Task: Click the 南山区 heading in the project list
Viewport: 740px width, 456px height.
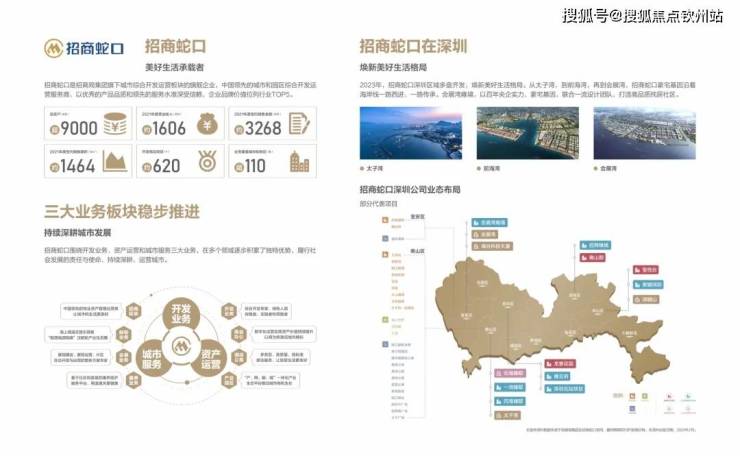Action: pos(418,251)
